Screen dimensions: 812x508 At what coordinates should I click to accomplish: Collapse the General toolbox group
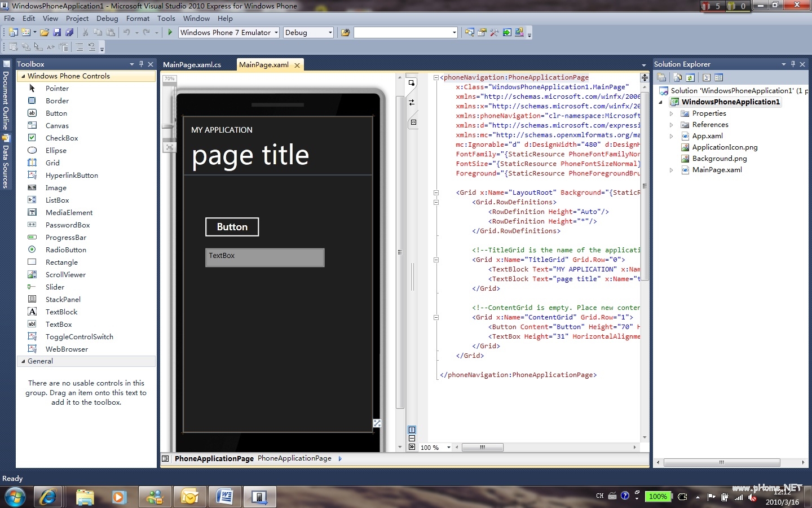pos(23,361)
